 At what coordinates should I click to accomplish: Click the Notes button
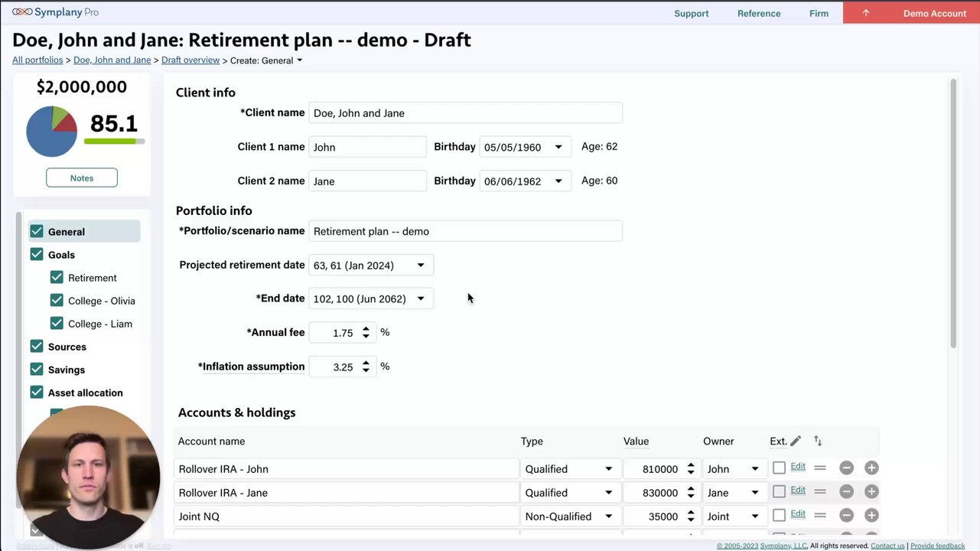pos(82,178)
